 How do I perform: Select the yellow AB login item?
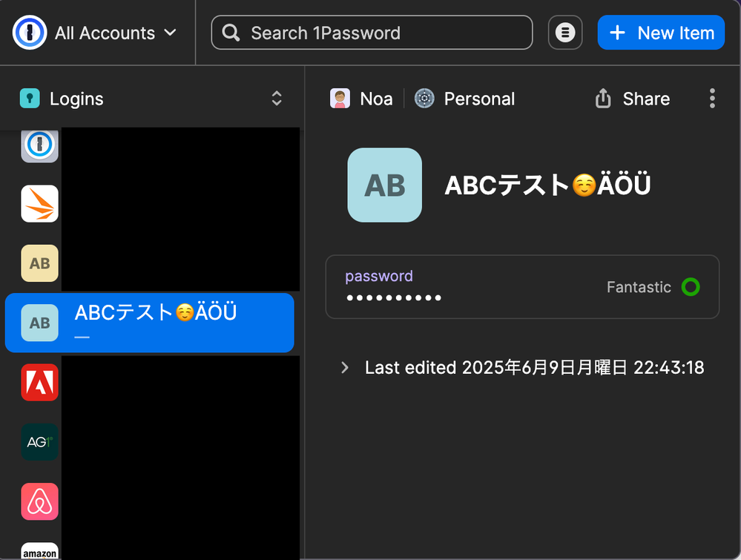click(x=40, y=263)
